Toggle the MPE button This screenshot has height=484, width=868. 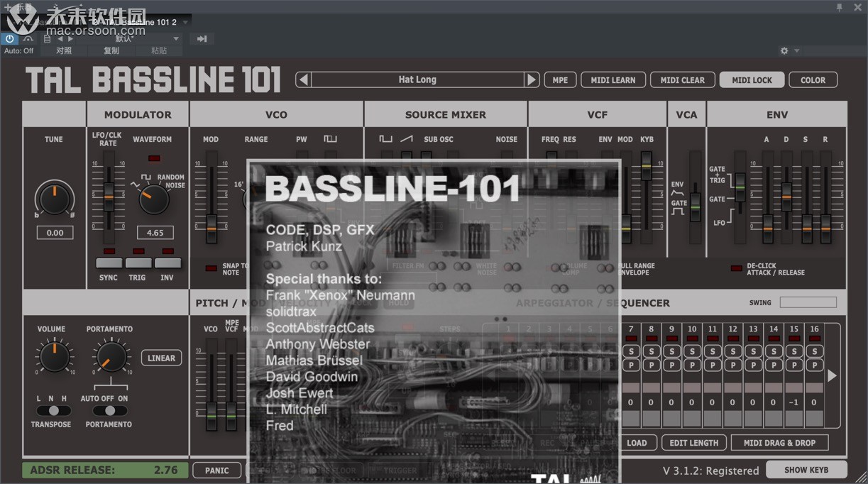(560, 80)
